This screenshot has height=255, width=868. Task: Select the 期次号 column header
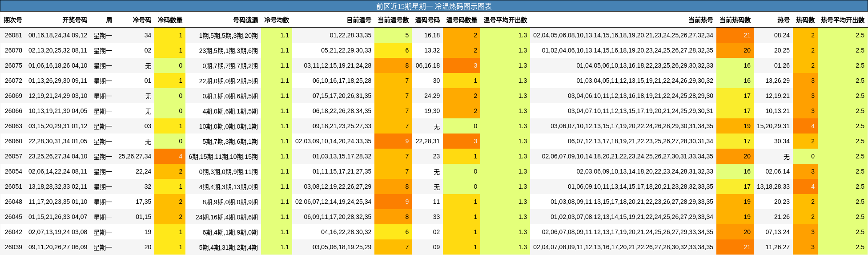point(13,20)
